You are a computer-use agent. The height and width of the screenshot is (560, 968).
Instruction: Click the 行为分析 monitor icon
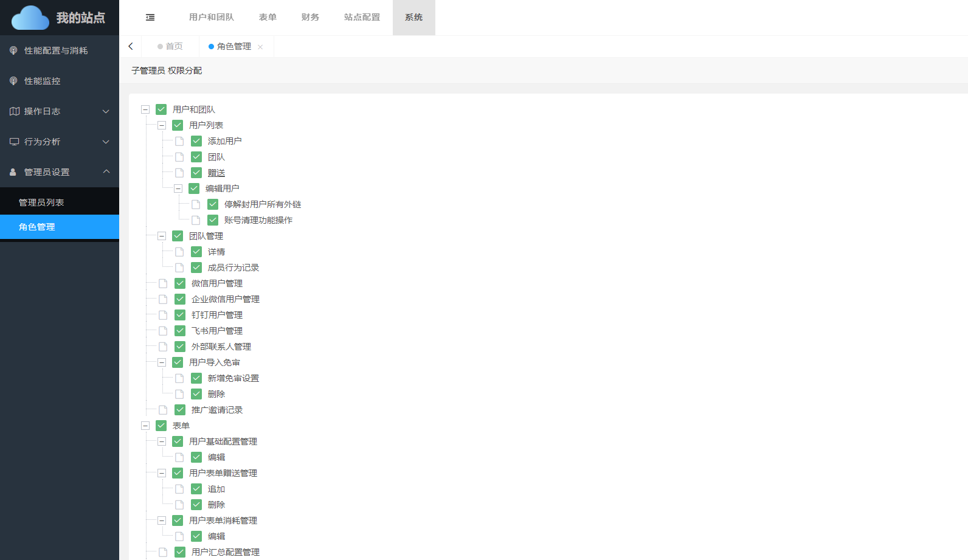tap(15, 142)
